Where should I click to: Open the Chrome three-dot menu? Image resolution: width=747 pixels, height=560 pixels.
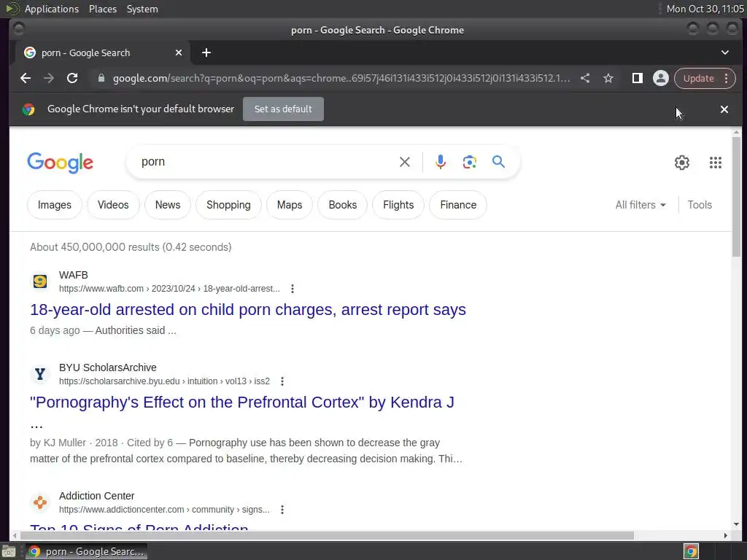(x=727, y=79)
